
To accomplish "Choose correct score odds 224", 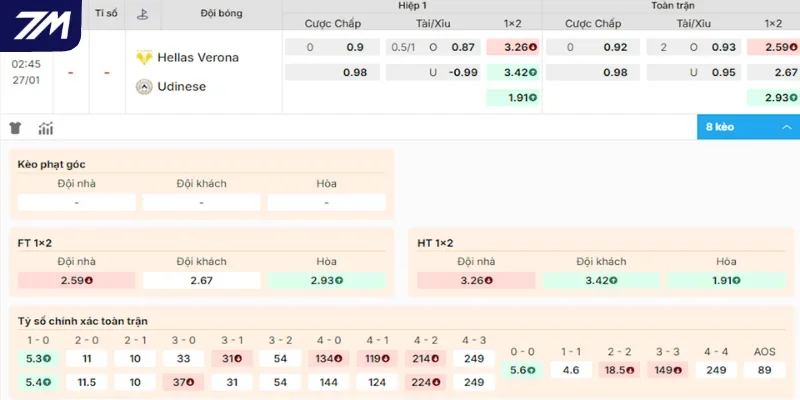I will point(426,382).
